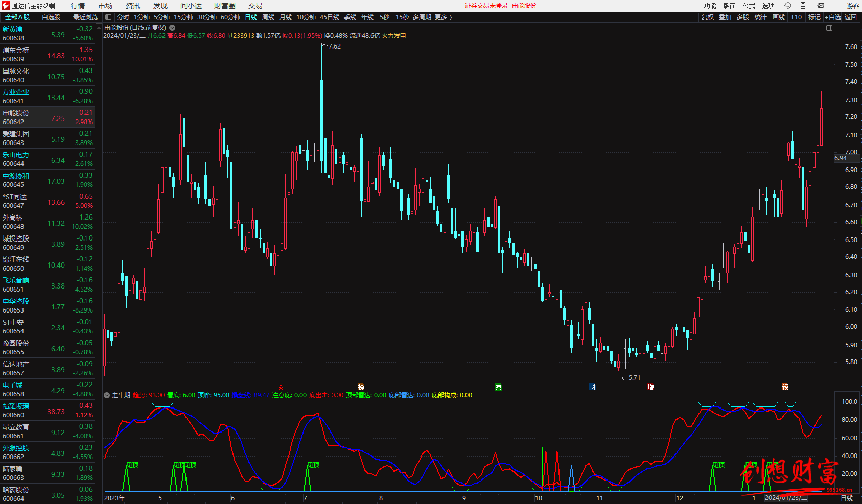The height and width of the screenshot is (504, 862).
Task: Click the red S marker on the chart bottom
Action: coord(281,388)
